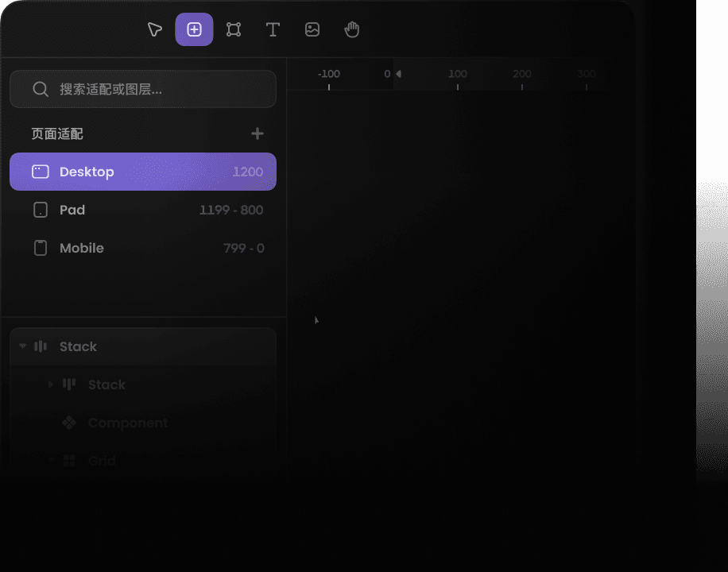Image resolution: width=728 pixels, height=572 pixels.
Task: Click the Component layer's diamond icon
Action: [x=69, y=423]
